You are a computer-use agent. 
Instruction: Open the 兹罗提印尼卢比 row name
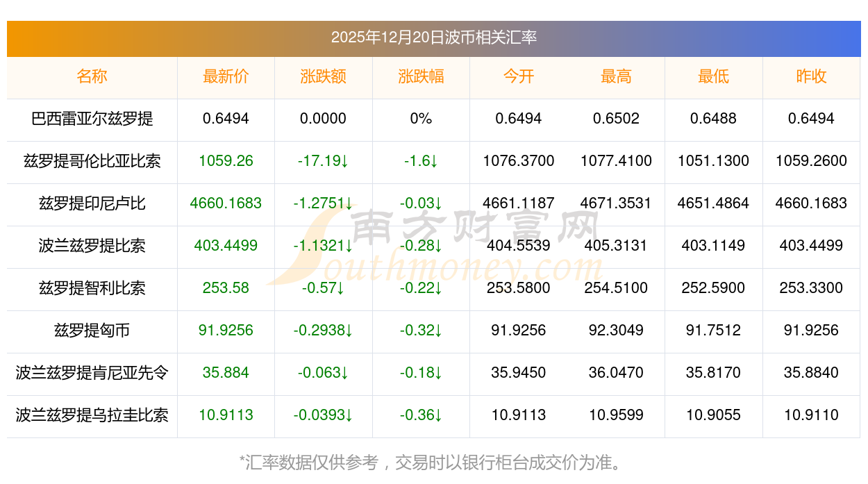click(92, 203)
